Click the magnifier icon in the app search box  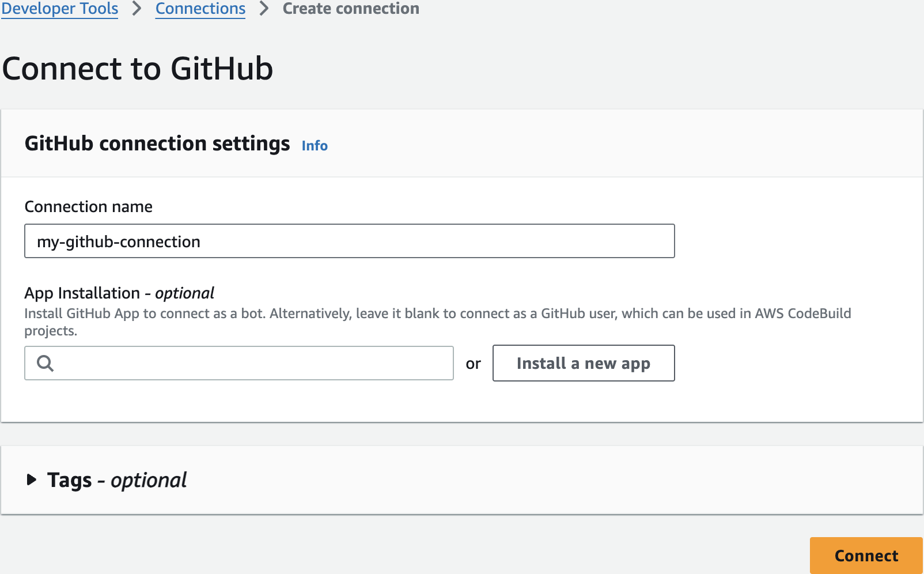46,363
